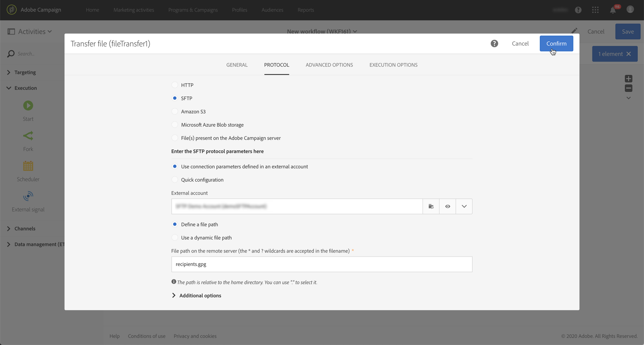Confirm the Transfer file settings
This screenshot has height=345, width=644.
pos(556,43)
